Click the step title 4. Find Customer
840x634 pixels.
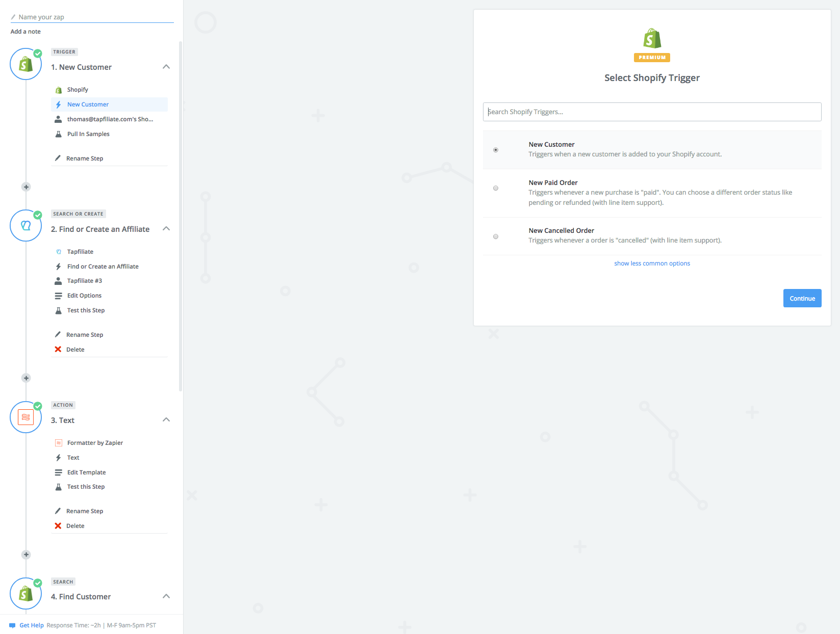(x=81, y=596)
